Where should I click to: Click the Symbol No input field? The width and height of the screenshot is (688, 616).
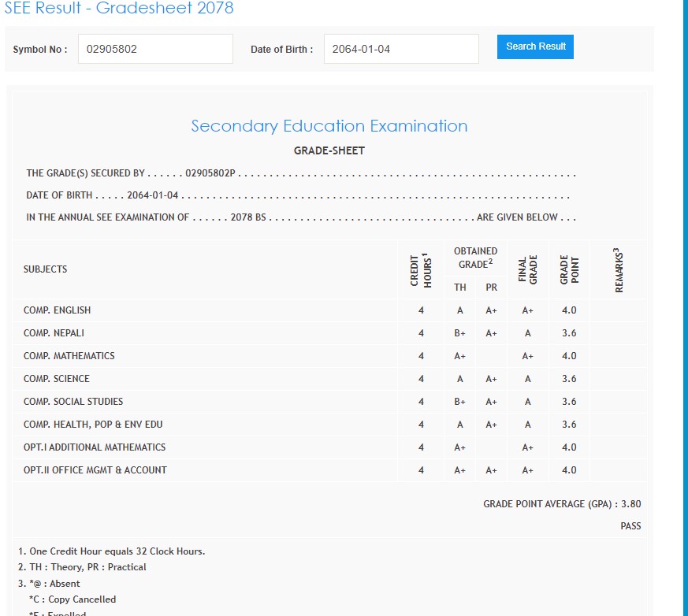[155, 49]
